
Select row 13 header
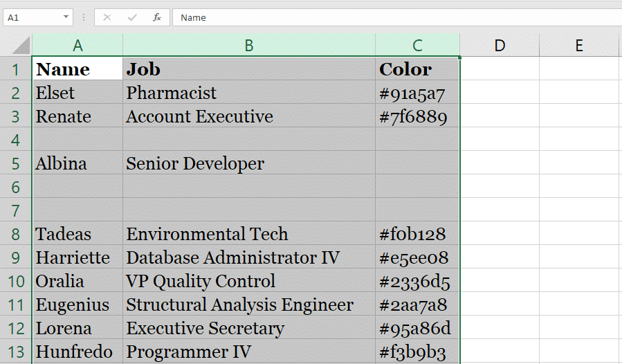click(16, 352)
